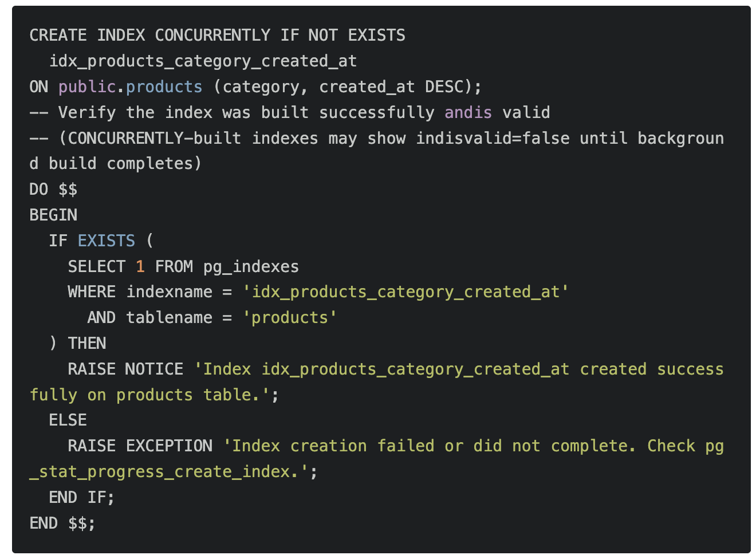Click the green 'products' string literal

(290, 318)
